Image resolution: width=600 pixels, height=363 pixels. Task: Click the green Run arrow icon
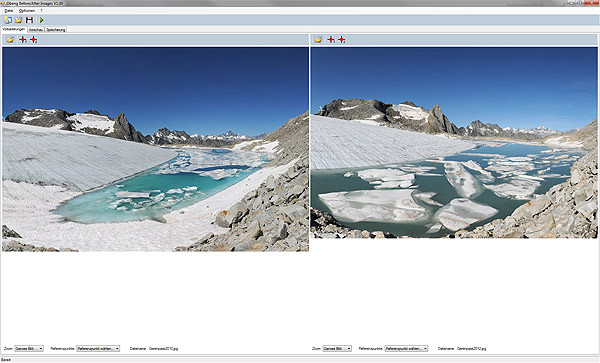[41, 20]
